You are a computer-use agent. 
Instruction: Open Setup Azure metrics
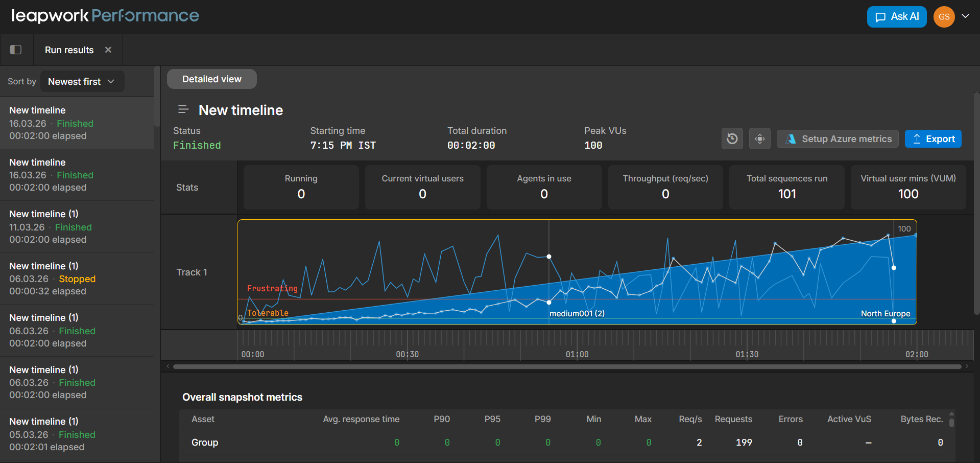point(838,139)
